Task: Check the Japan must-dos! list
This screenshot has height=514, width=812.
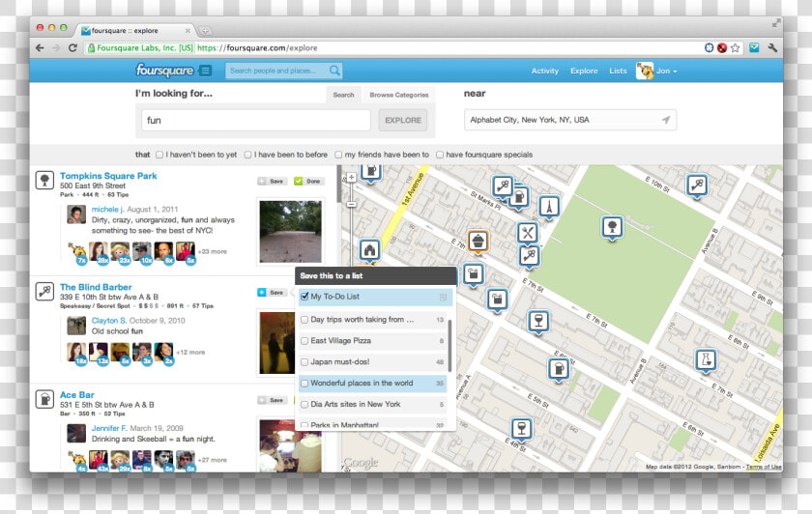Action: pyautogui.click(x=304, y=362)
